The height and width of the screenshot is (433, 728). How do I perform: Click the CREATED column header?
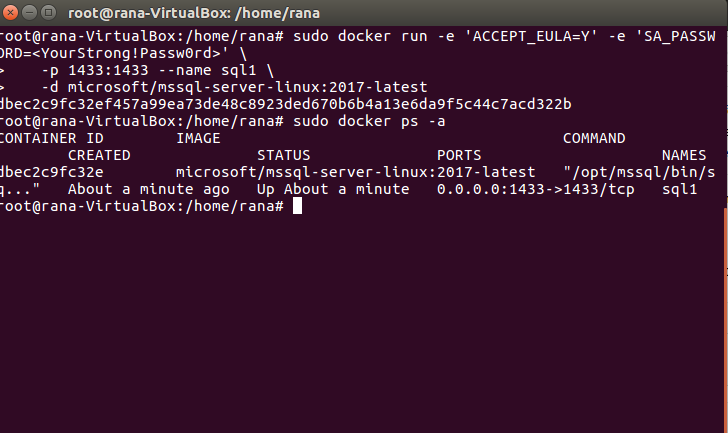[x=99, y=155]
